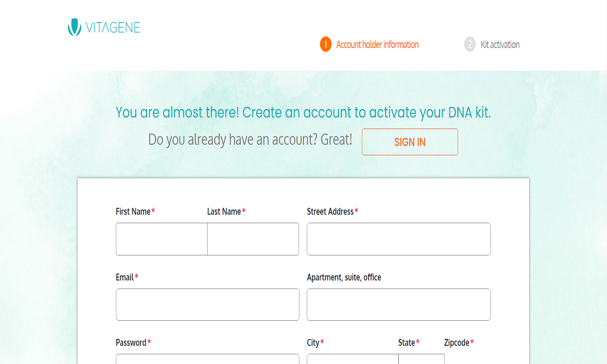Click the SIGN IN button

[x=410, y=142]
